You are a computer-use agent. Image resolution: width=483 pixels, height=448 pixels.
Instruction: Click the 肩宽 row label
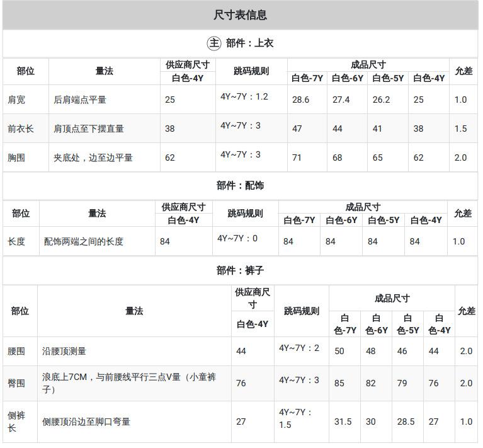[16, 100]
